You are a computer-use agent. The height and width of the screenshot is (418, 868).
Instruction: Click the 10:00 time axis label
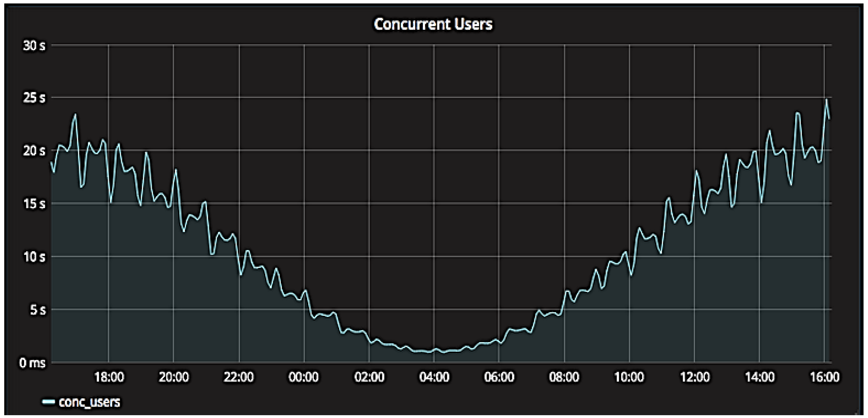pos(629,377)
